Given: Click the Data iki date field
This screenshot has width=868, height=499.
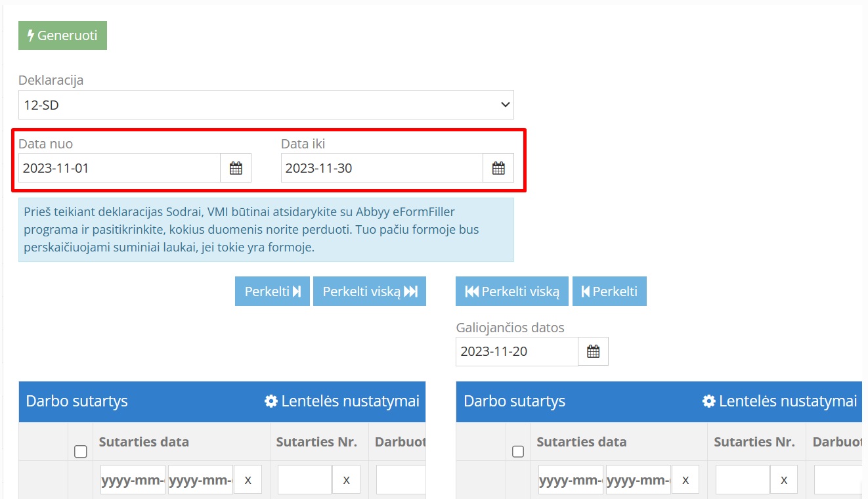Looking at the screenshot, I should click(381, 168).
